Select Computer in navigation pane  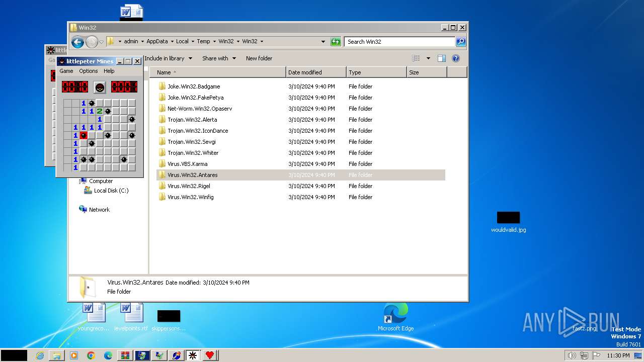point(101,181)
